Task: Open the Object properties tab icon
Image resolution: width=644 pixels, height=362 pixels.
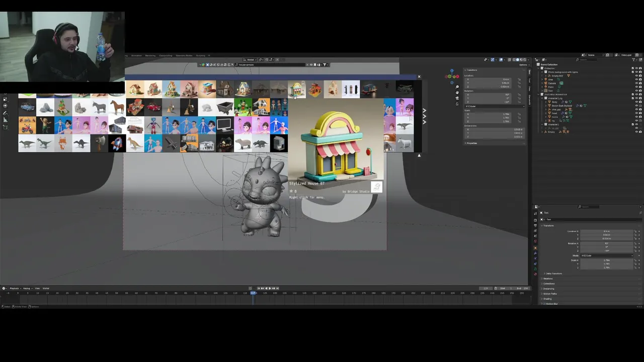Action: coord(535,248)
